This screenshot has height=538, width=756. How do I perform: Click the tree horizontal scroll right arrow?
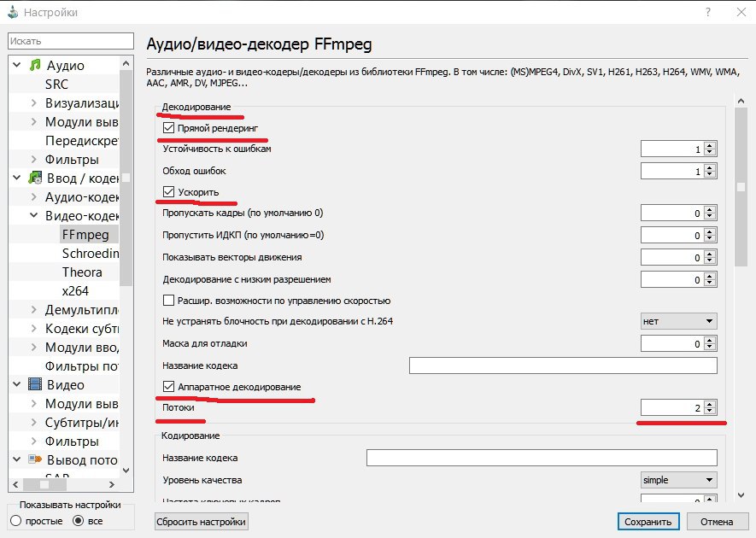point(112,484)
